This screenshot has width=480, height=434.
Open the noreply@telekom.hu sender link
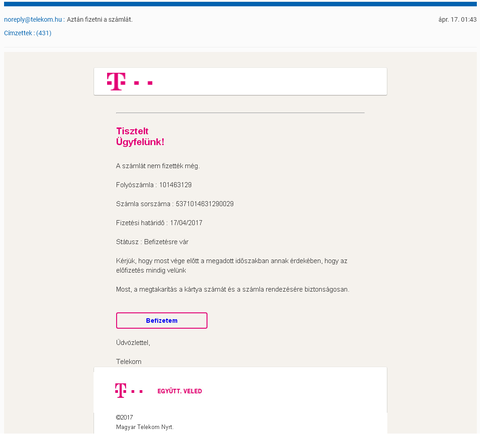pyautogui.click(x=33, y=20)
